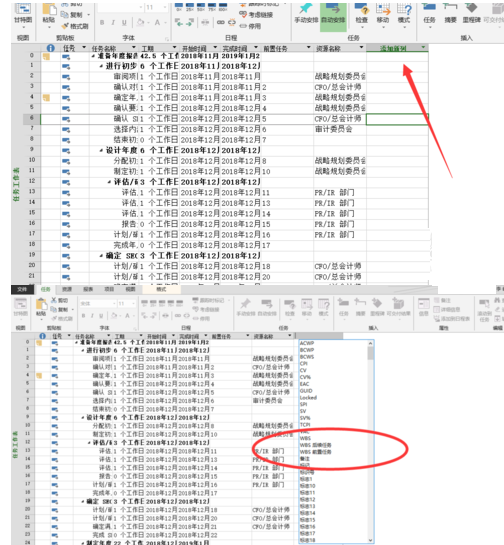Choose GUID from the column field list

click(x=306, y=391)
